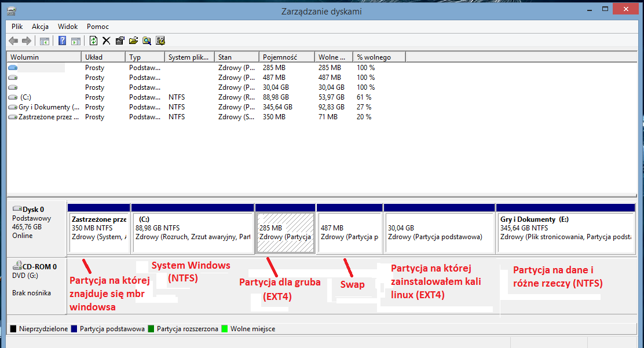Click the 487 MB capacity cell in list
This screenshot has width=644, height=348.
pyautogui.click(x=274, y=78)
